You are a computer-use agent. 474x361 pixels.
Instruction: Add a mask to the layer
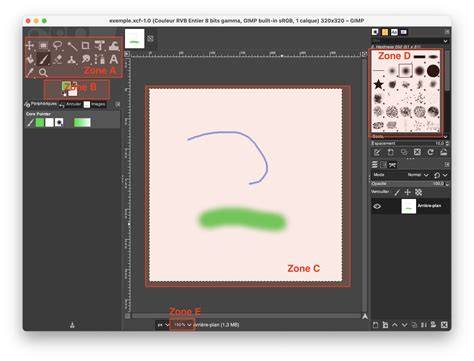click(x=434, y=325)
